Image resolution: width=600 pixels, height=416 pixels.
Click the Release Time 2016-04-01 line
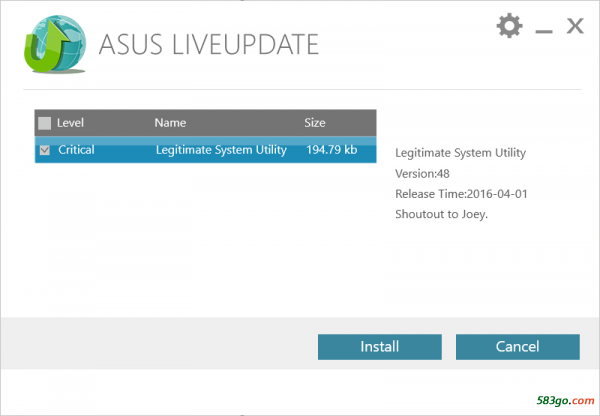point(461,193)
